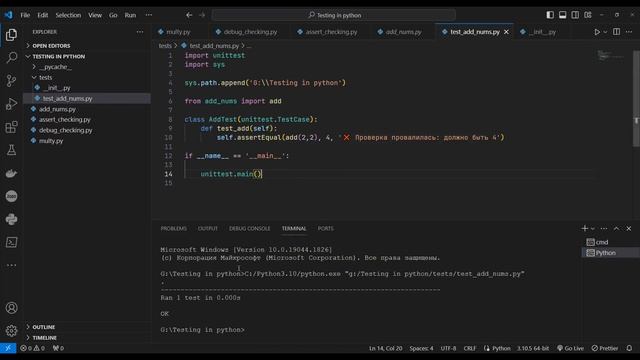Switch to the assert_checking.py tab

pyautogui.click(x=331, y=32)
